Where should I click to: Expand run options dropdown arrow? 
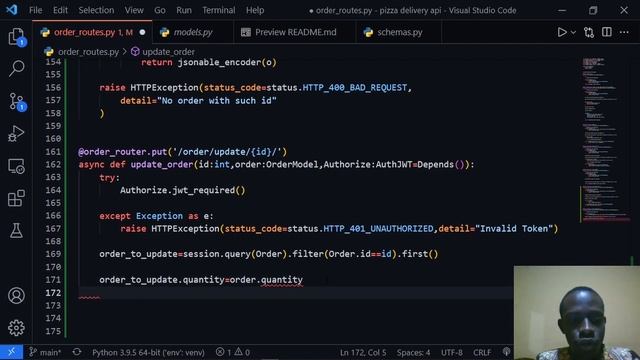(x=573, y=32)
